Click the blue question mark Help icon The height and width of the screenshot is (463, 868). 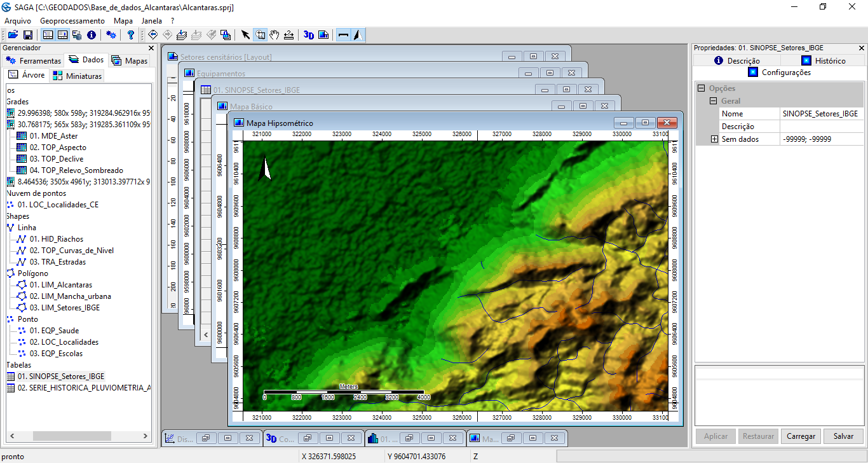[131, 35]
